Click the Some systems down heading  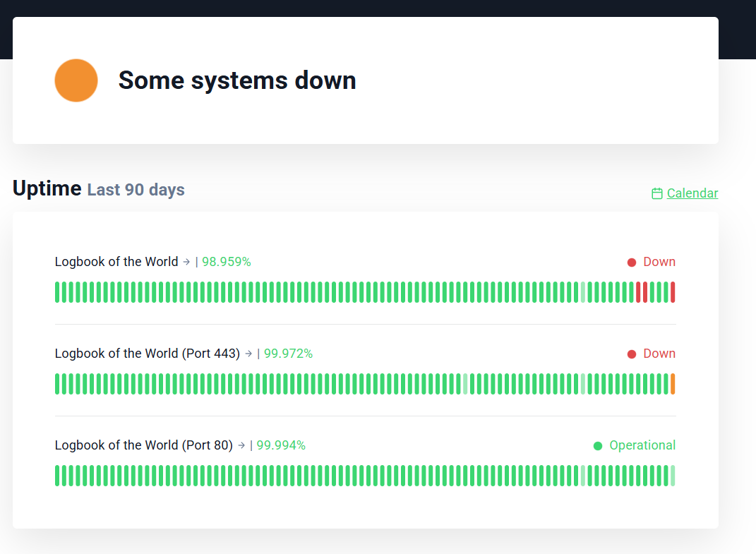coord(237,80)
